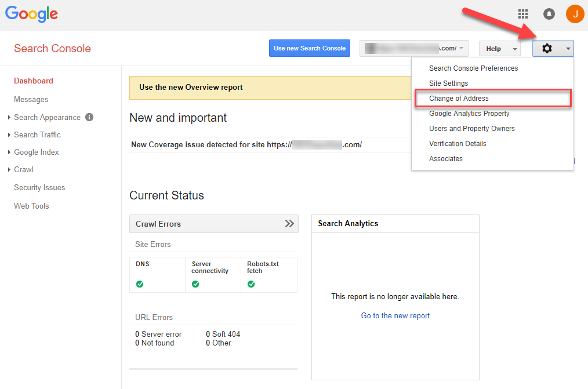Click the Server connectivity green check icon

coord(195,284)
